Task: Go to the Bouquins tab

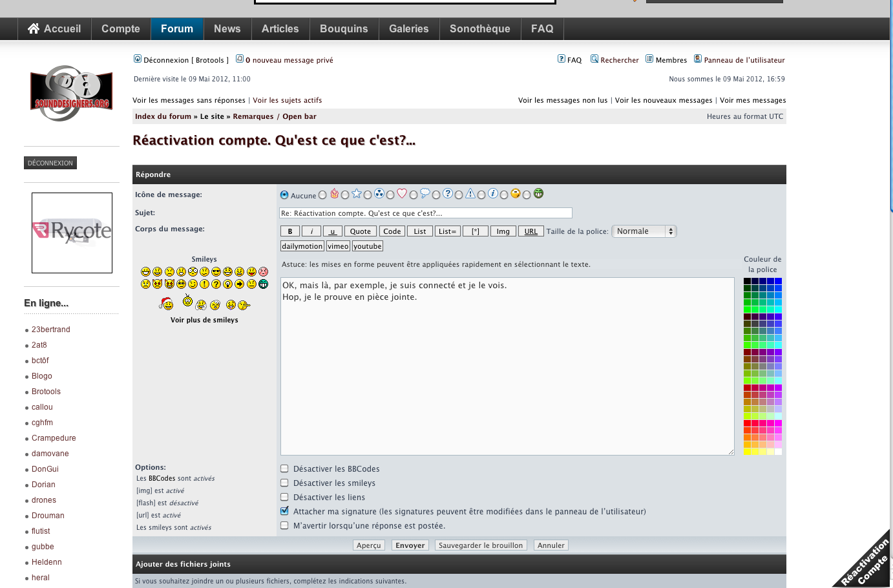Action: 344,28
